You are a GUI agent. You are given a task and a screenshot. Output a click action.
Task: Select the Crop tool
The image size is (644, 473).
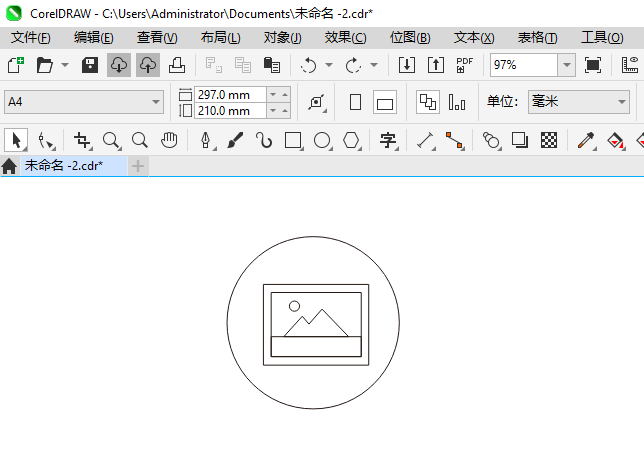click(83, 140)
